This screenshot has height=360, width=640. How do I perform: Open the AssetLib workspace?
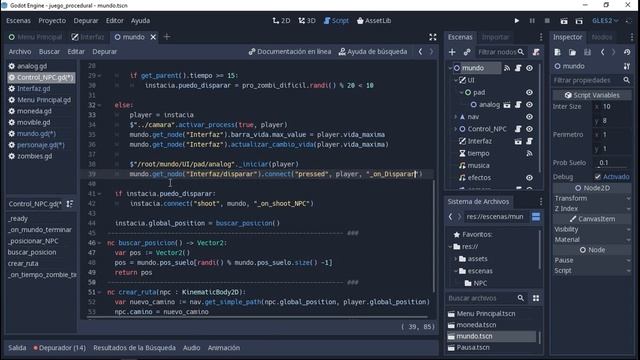tap(373, 20)
